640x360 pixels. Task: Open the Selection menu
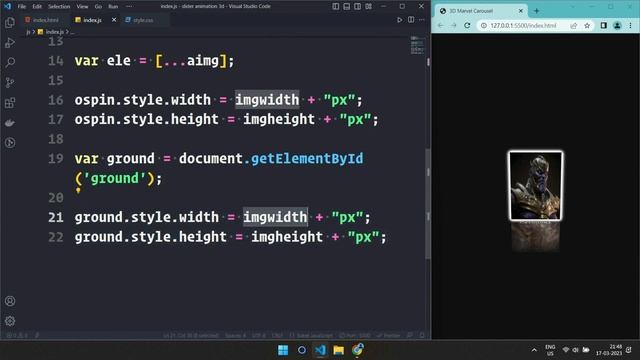[59, 7]
